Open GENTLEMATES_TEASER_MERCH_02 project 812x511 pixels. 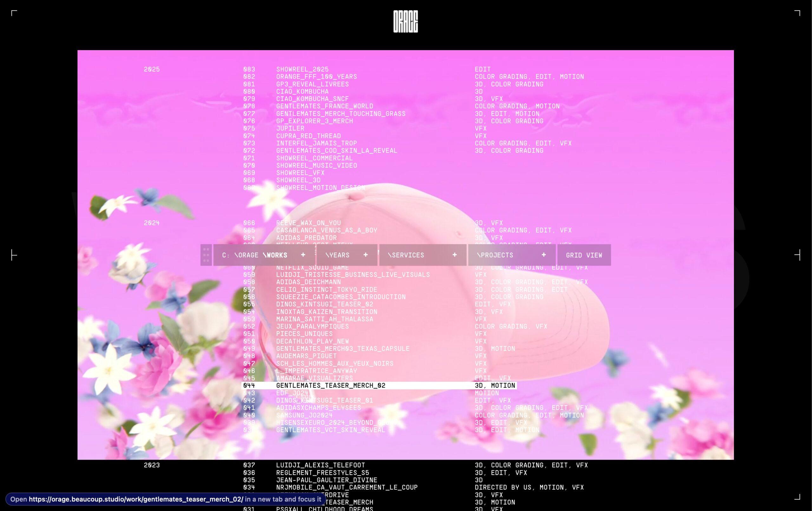click(x=331, y=385)
